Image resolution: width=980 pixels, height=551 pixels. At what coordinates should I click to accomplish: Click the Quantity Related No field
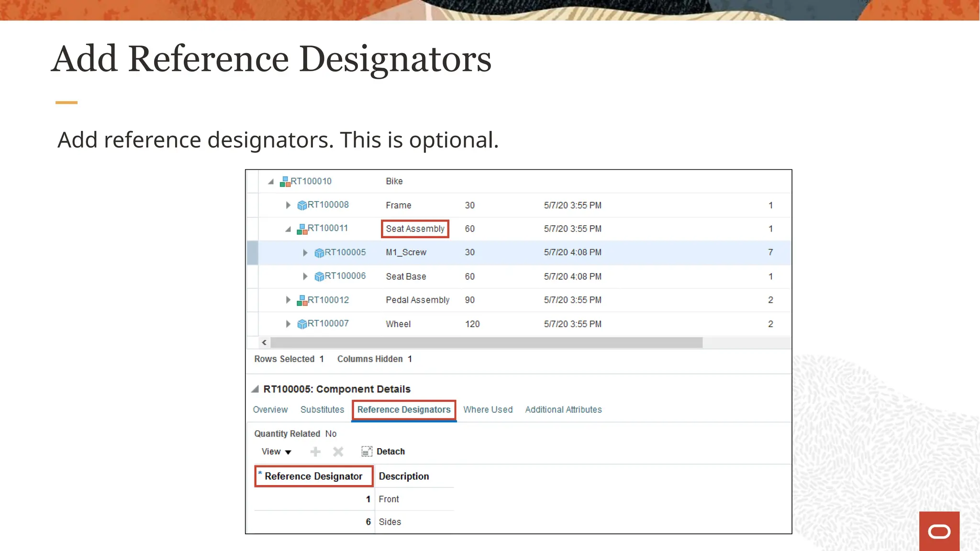pyautogui.click(x=295, y=433)
